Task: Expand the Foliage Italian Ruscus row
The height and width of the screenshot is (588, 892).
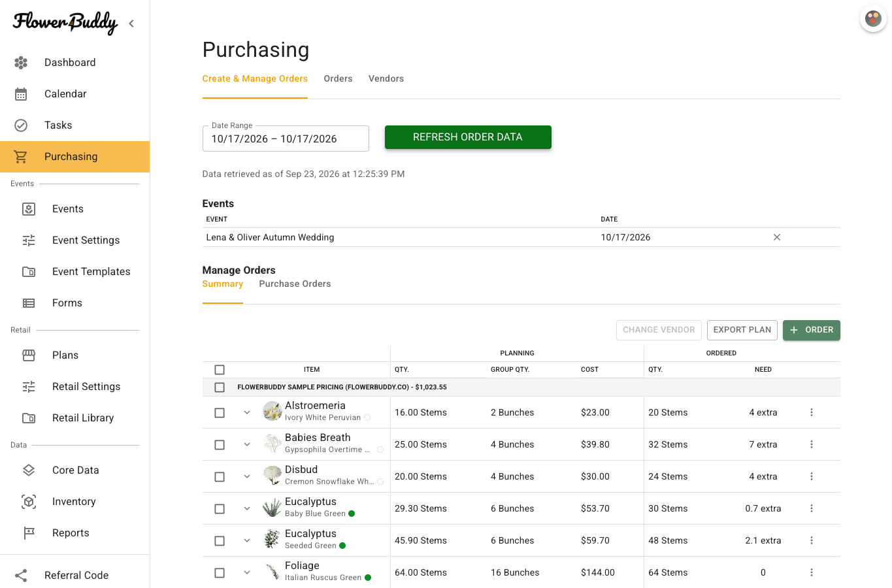Action: (x=247, y=572)
